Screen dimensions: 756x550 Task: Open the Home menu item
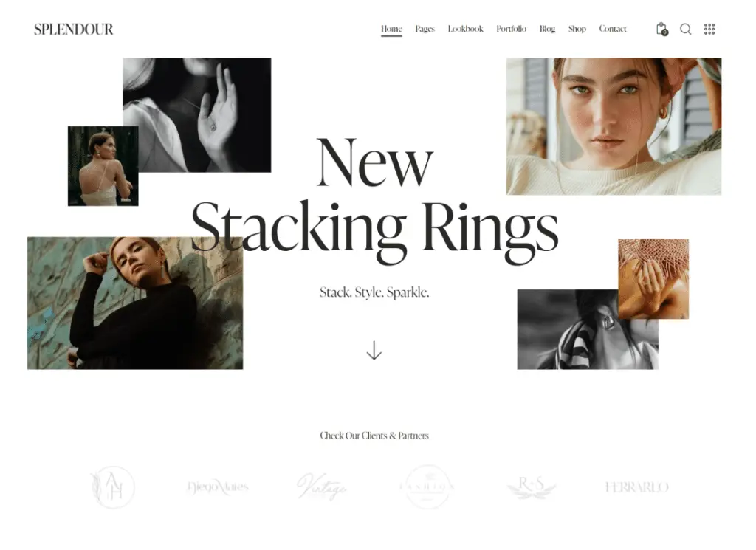pyautogui.click(x=391, y=29)
